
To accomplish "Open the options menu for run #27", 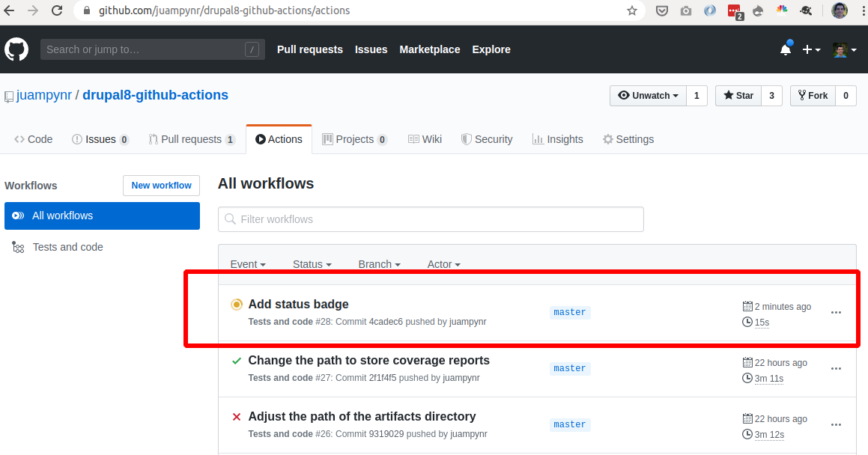I will (836, 369).
